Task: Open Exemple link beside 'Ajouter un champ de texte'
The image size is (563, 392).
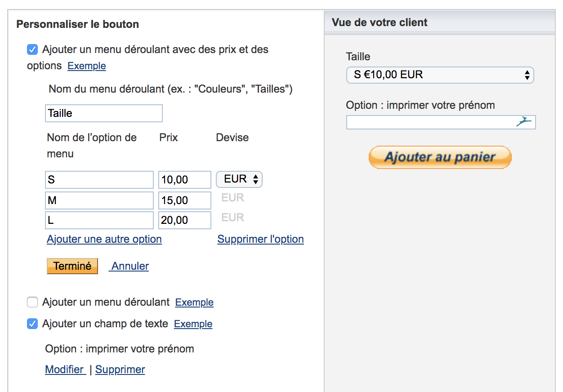Action: [x=193, y=324]
